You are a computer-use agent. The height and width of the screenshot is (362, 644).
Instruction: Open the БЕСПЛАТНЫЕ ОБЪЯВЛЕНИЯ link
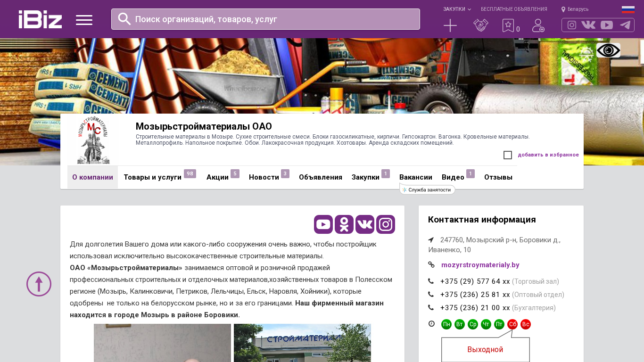pyautogui.click(x=514, y=9)
